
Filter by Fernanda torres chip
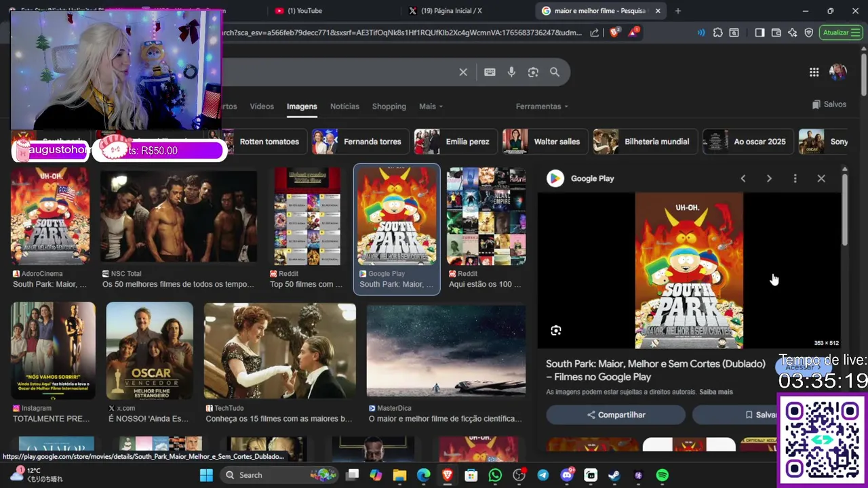[360, 142]
